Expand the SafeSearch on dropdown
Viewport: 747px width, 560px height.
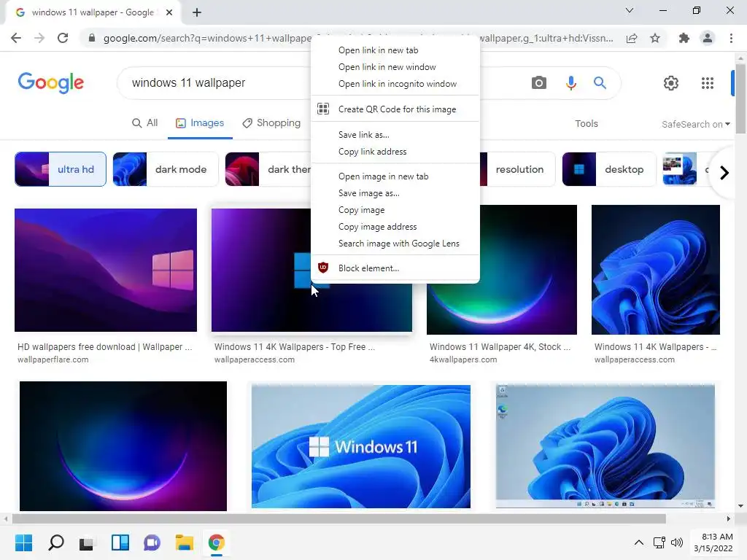[695, 124]
